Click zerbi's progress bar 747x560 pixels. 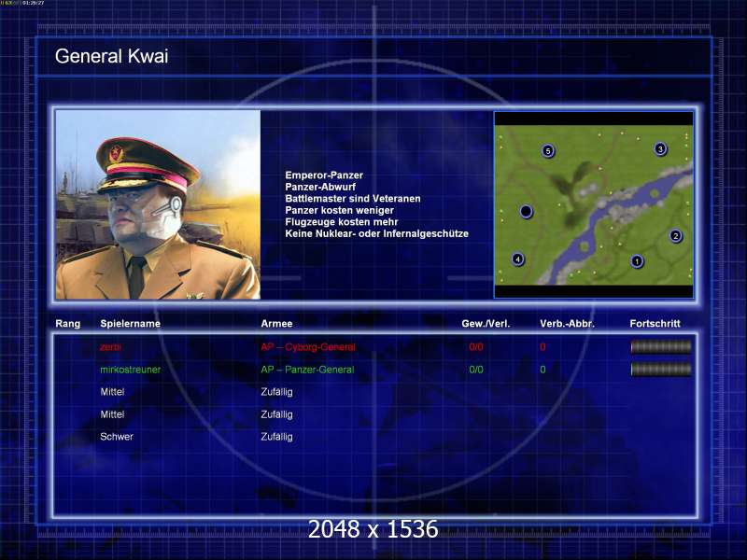coord(661,347)
